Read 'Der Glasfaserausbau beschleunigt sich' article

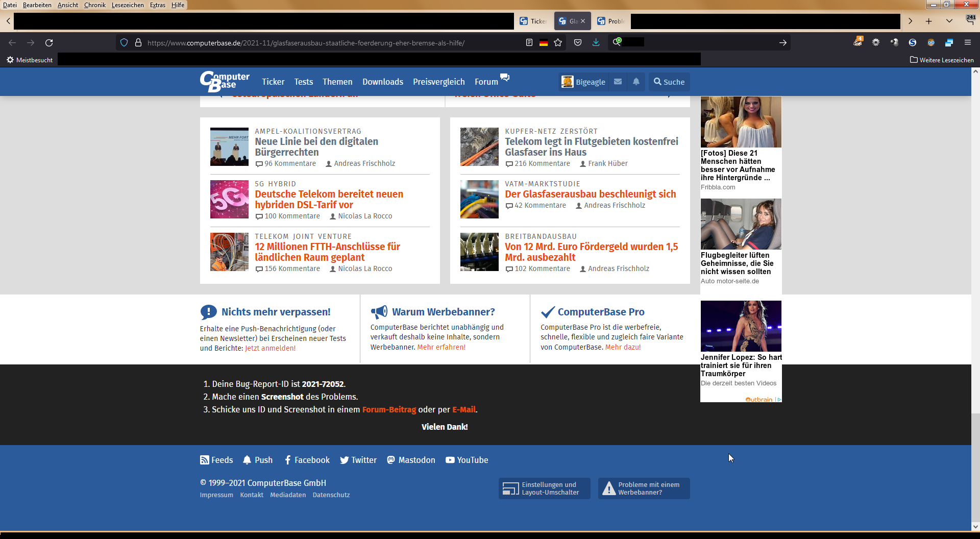[x=591, y=194]
